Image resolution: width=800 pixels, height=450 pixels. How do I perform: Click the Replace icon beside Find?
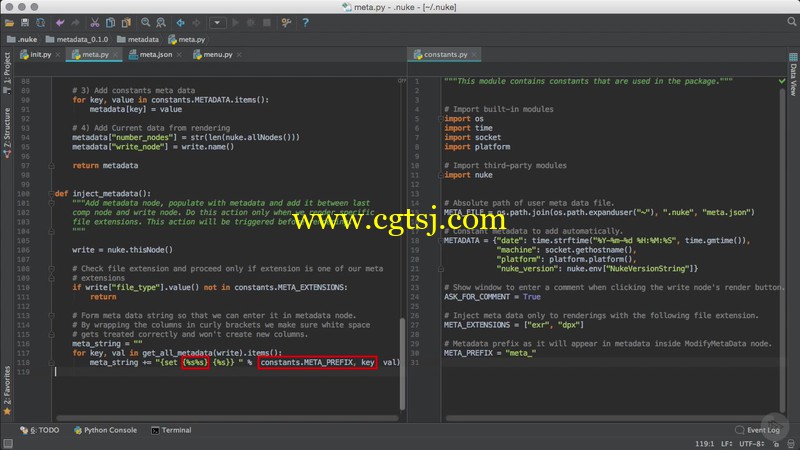(x=161, y=22)
